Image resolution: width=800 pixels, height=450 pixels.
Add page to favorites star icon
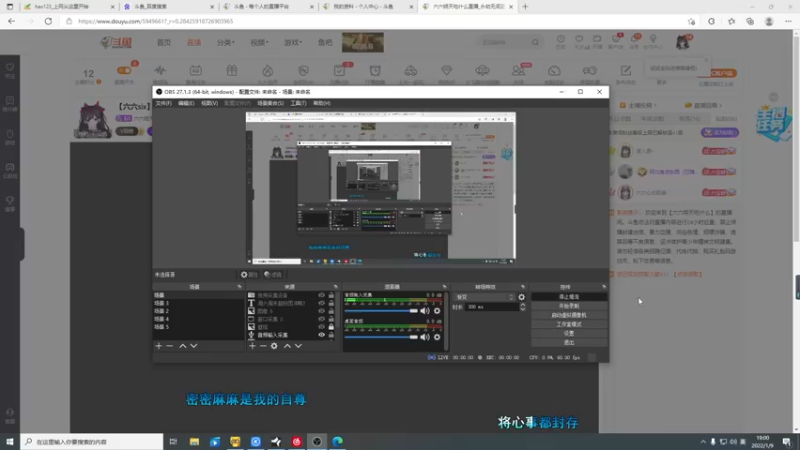(x=691, y=21)
